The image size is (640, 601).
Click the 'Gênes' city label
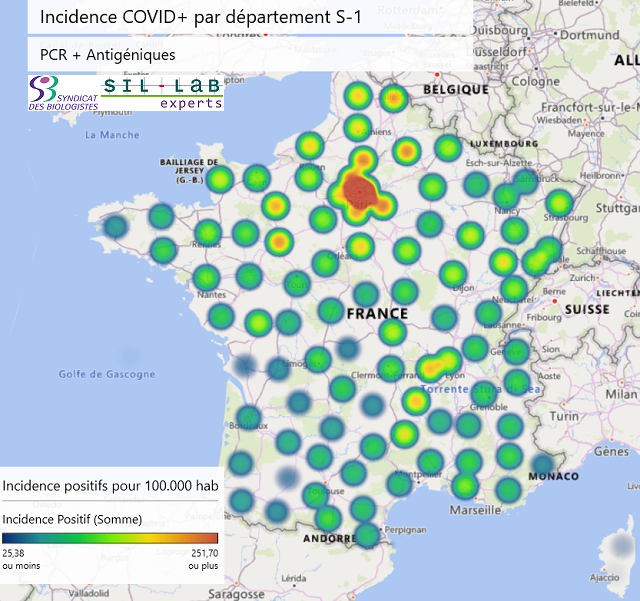tap(611, 451)
